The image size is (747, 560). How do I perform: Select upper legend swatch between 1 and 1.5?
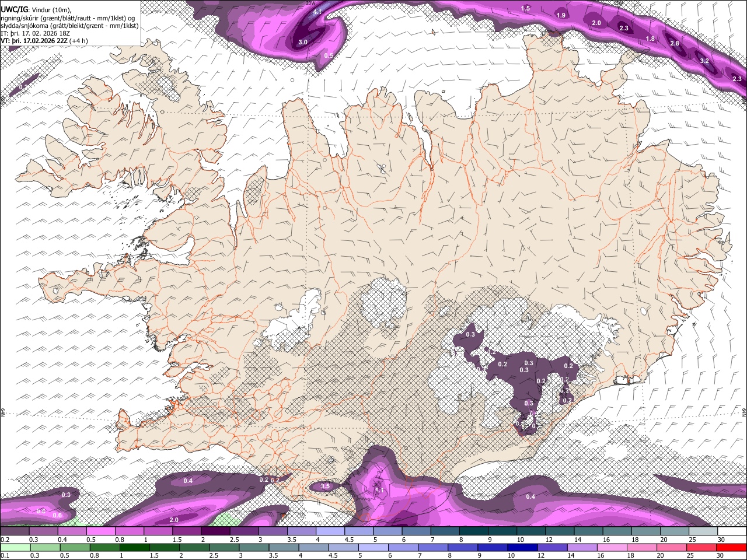tap(158, 531)
